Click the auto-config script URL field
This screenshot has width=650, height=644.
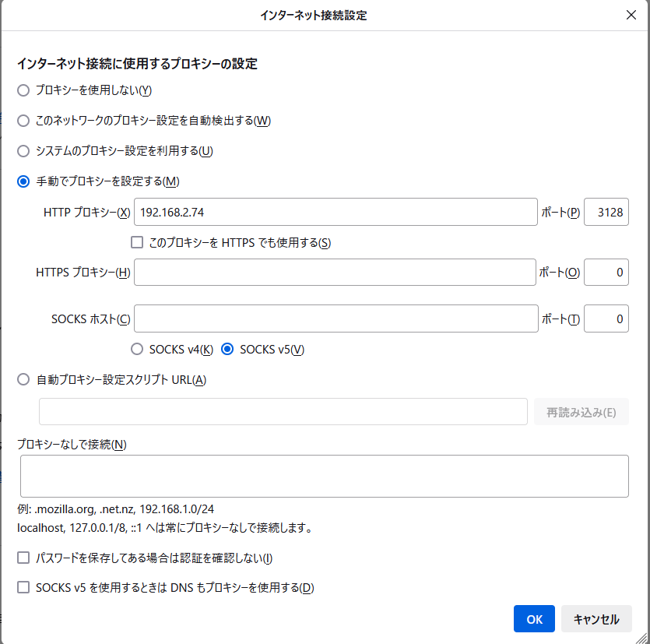pyautogui.click(x=283, y=412)
